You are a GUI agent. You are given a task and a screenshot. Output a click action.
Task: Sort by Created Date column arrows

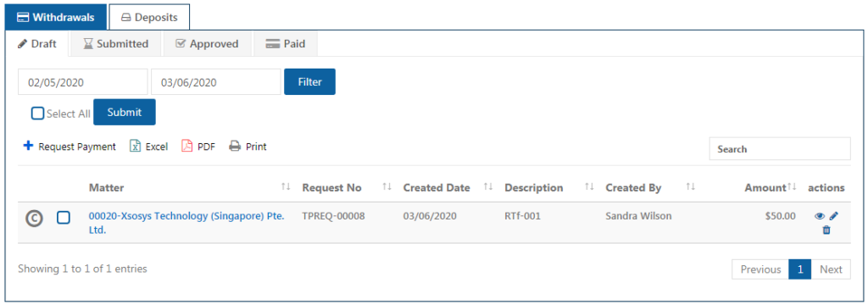(488, 187)
